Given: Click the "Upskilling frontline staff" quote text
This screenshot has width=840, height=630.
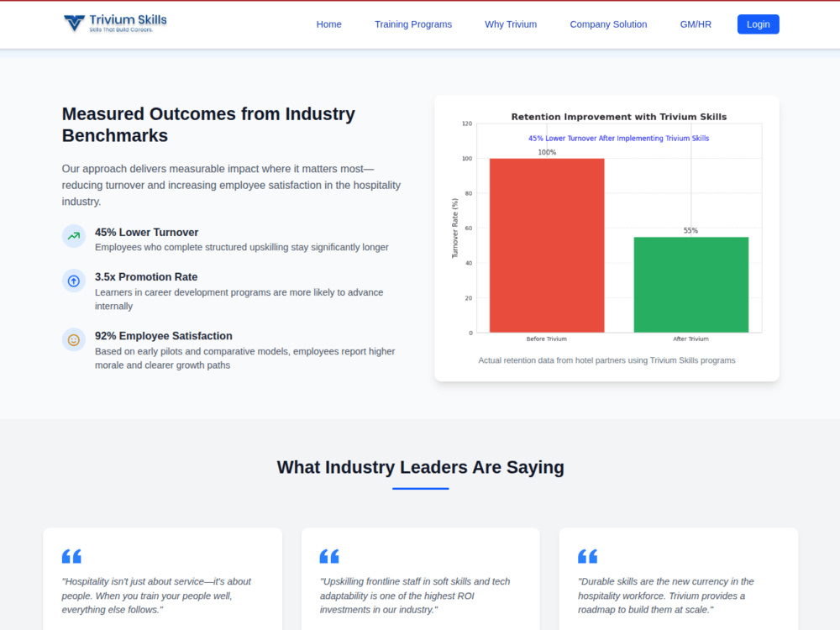Looking at the screenshot, I should coord(415,596).
